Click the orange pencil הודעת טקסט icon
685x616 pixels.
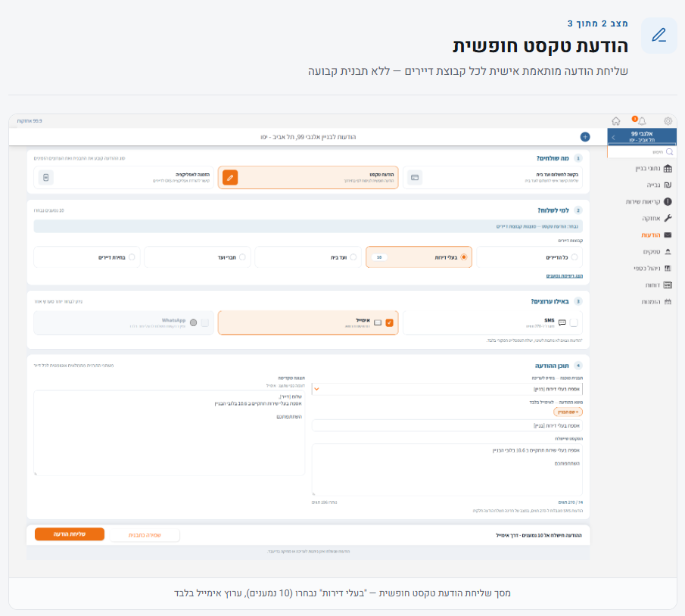click(x=230, y=177)
